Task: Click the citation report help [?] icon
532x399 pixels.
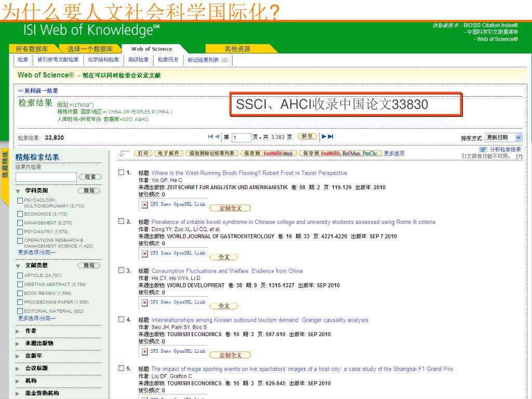Action: (519, 156)
